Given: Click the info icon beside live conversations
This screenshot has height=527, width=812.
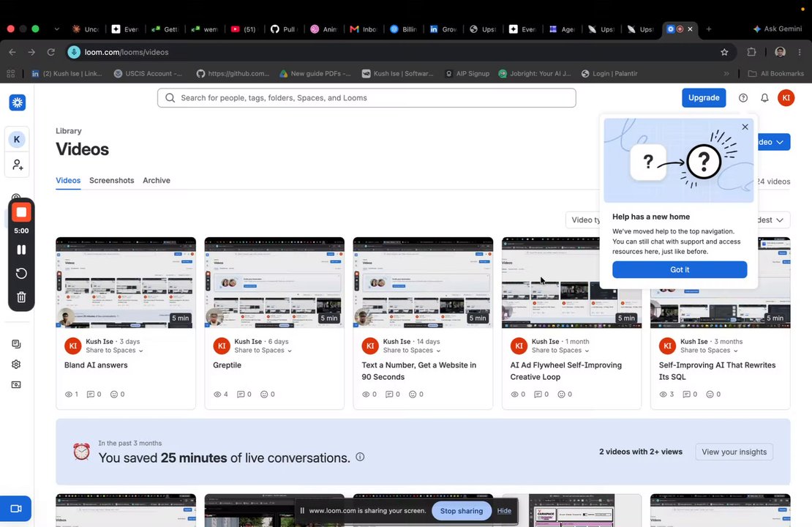Looking at the screenshot, I should (x=360, y=457).
